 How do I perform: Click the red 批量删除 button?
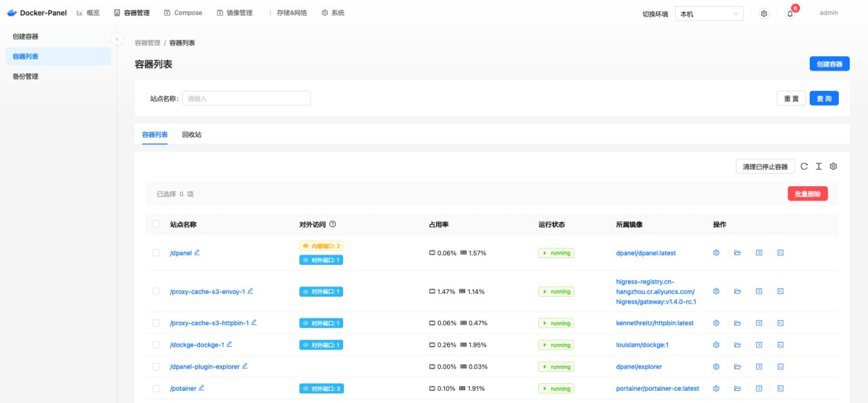(808, 194)
